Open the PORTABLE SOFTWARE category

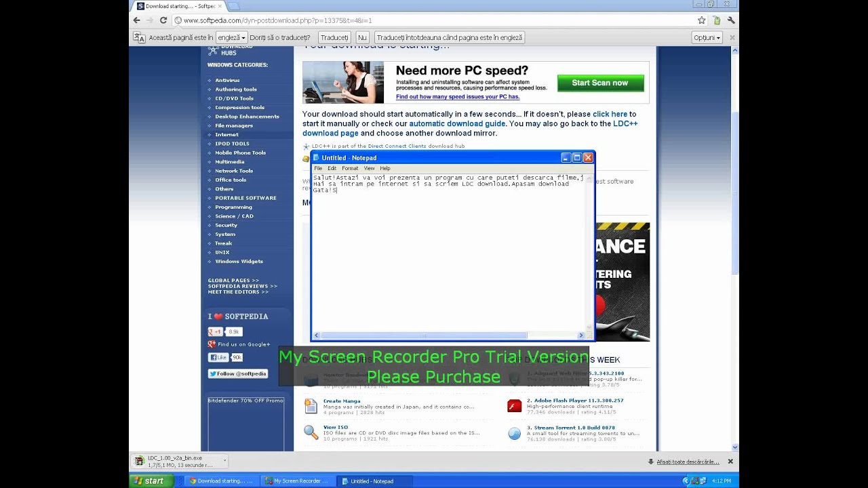[x=245, y=198]
